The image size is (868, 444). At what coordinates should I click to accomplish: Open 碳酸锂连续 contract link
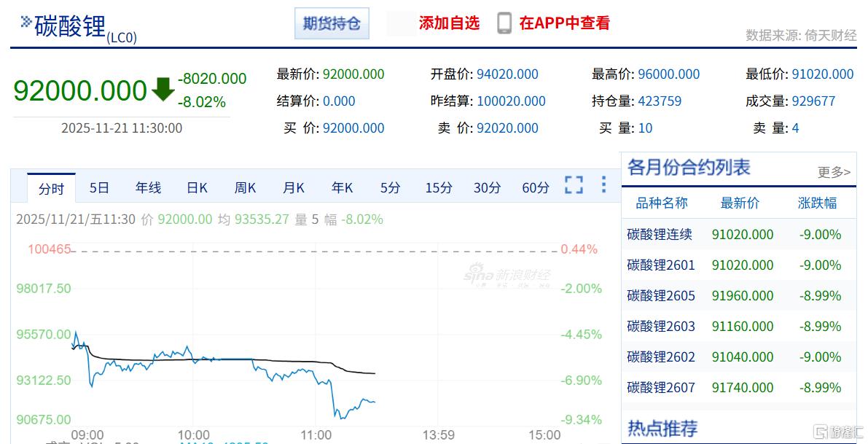660,235
